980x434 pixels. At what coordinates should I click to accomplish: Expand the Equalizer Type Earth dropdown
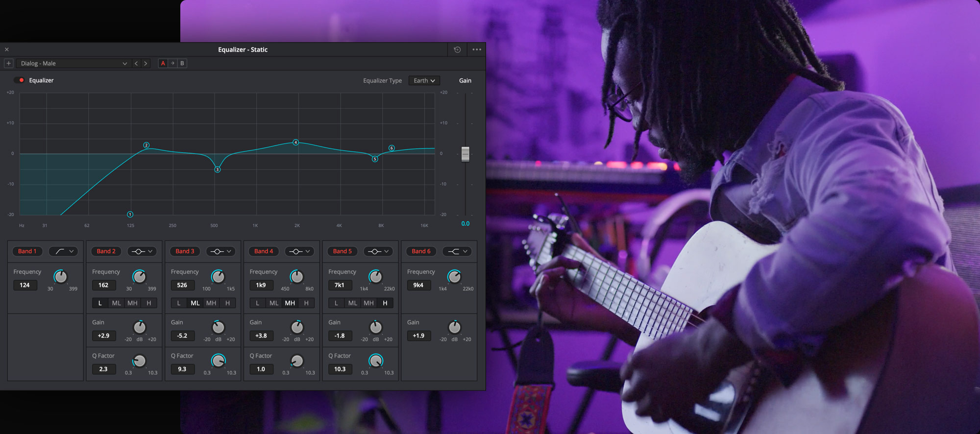coord(424,80)
